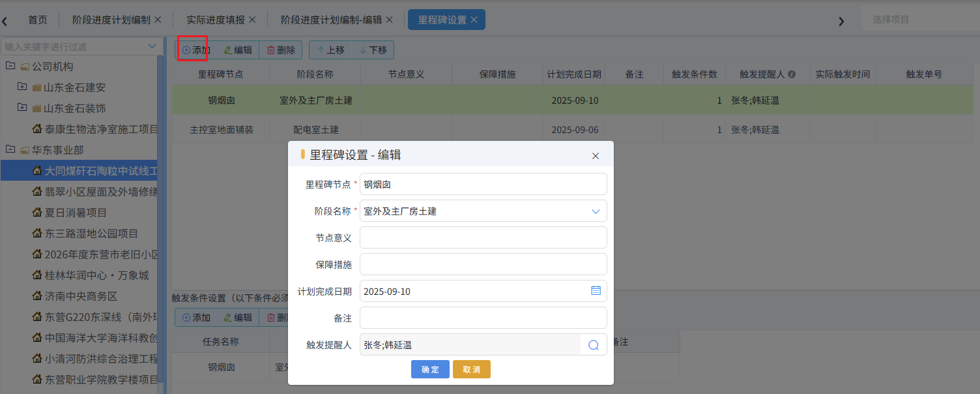Collapse the 公司机构 tree node
Image resolution: width=980 pixels, height=394 pixels.
10,66
